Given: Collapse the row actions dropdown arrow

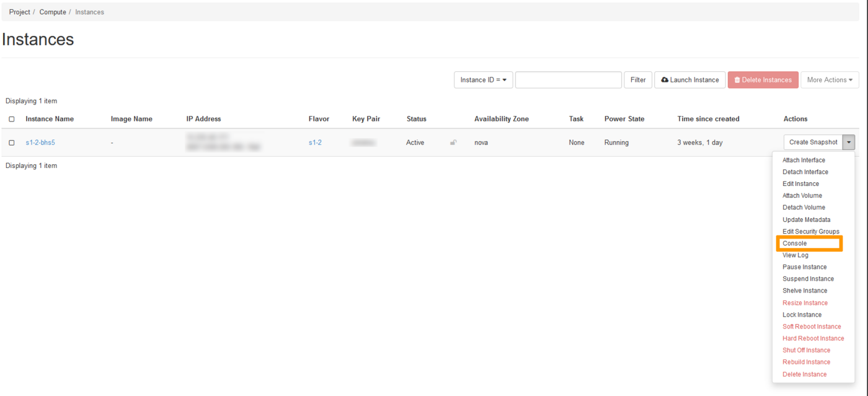Looking at the screenshot, I should click(849, 143).
